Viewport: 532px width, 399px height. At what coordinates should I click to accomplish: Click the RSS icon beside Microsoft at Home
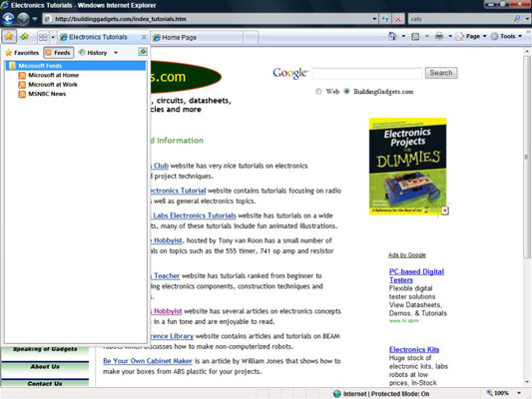tap(22, 75)
